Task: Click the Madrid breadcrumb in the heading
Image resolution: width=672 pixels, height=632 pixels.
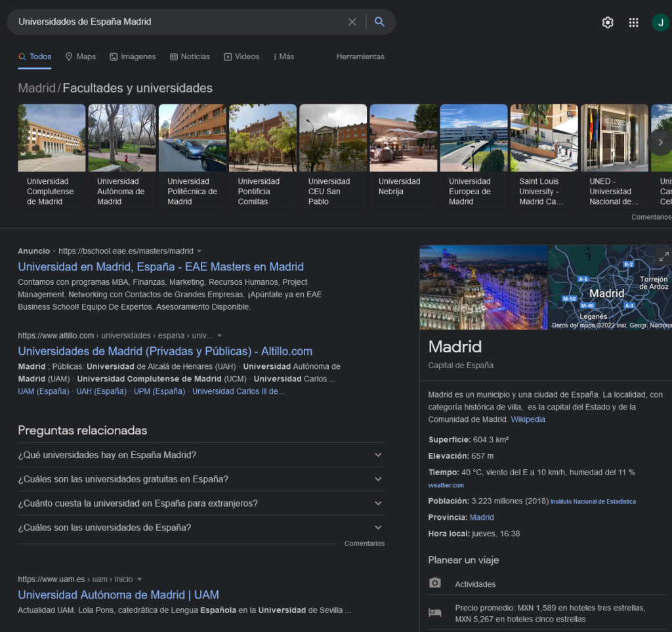Action: (x=37, y=88)
